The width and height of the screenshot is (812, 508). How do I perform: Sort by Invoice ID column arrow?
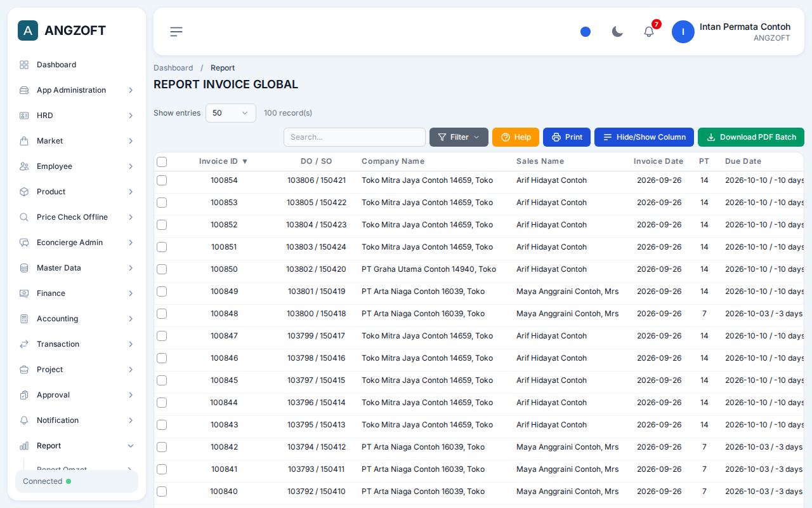point(245,161)
